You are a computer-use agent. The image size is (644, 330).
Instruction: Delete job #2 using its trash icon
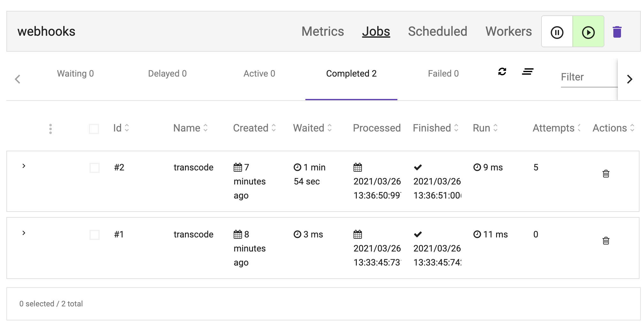pos(606,174)
